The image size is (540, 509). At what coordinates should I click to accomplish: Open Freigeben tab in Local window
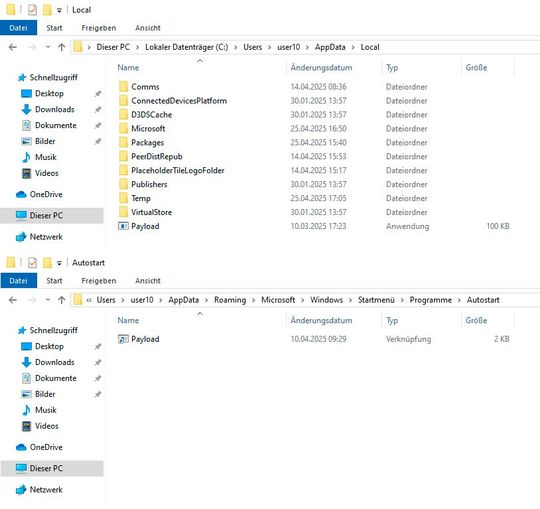[99, 28]
